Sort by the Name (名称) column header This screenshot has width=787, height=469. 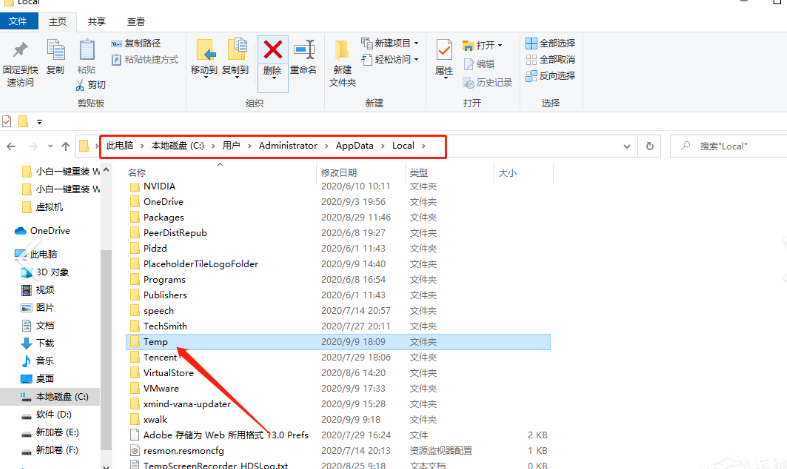(137, 173)
